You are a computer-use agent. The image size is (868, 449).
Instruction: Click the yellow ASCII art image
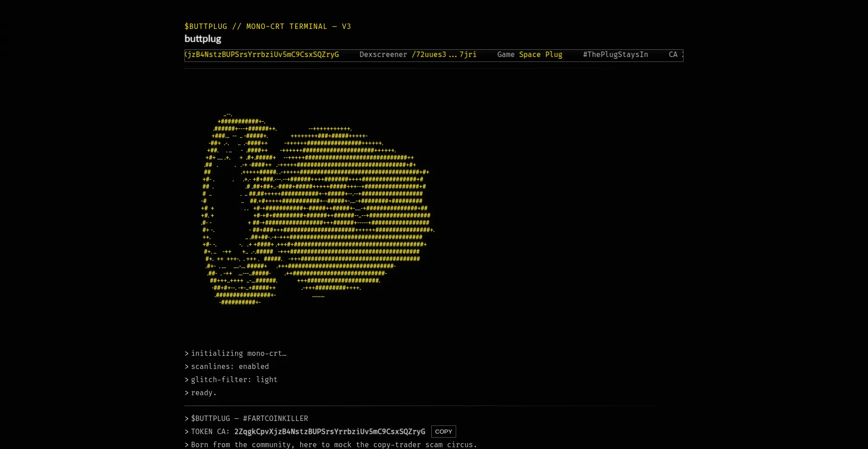click(316, 208)
